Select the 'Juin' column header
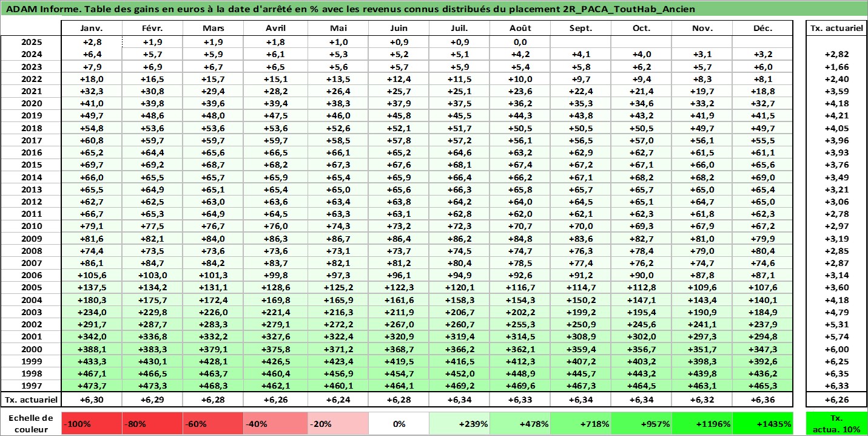868x436 pixels. pyautogui.click(x=398, y=29)
